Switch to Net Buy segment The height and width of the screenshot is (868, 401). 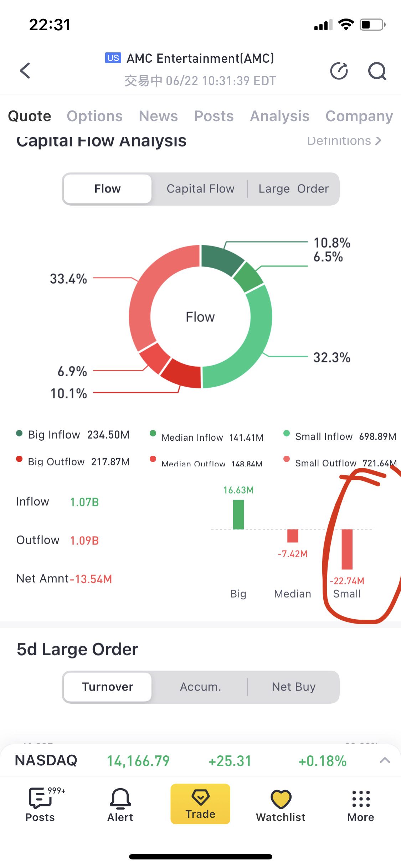coord(293,687)
